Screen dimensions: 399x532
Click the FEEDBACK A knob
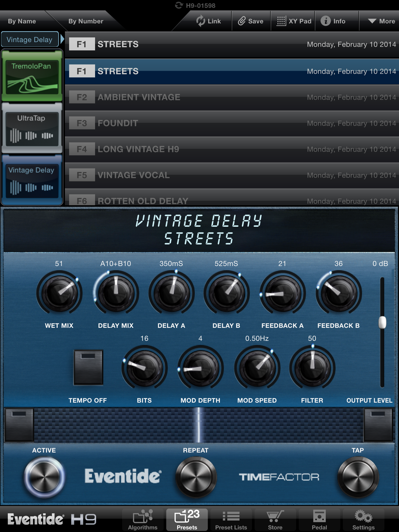click(x=283, y=293)
